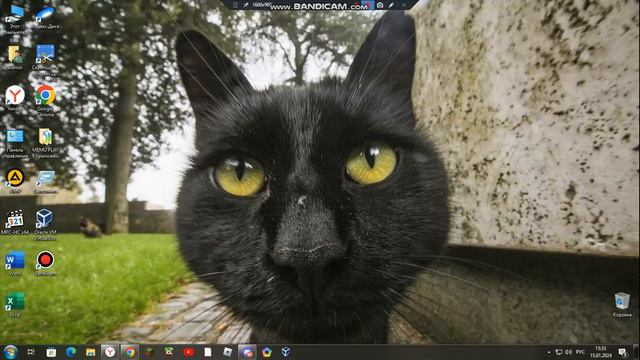The height and width of the screenshot is (360, 640).
Task: Open Control Panel desktop icon
Action: click(x=15, y=143)
